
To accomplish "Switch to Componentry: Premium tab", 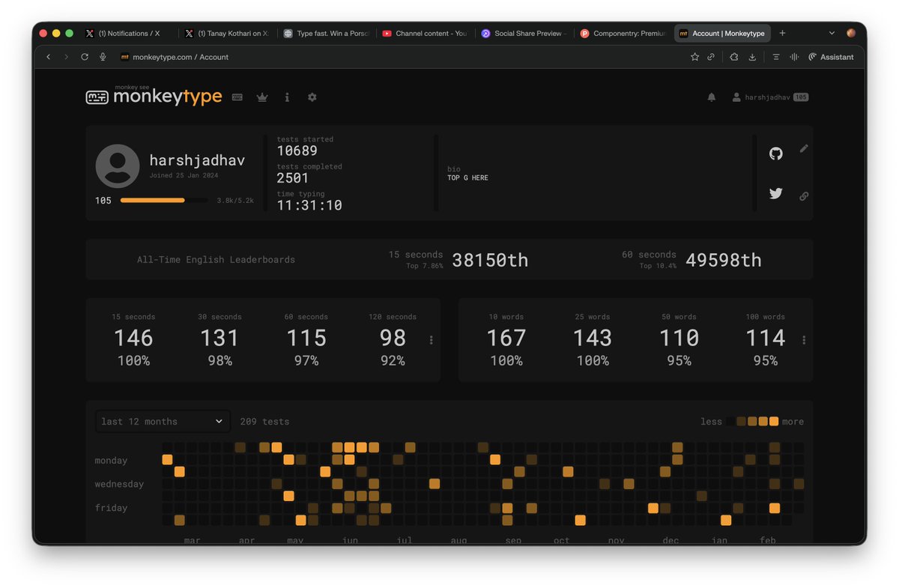I will pos(623,34).
